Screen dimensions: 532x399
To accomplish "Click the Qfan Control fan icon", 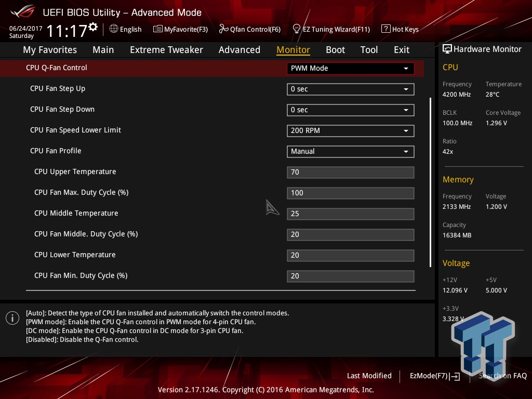I will coord(223,29).
